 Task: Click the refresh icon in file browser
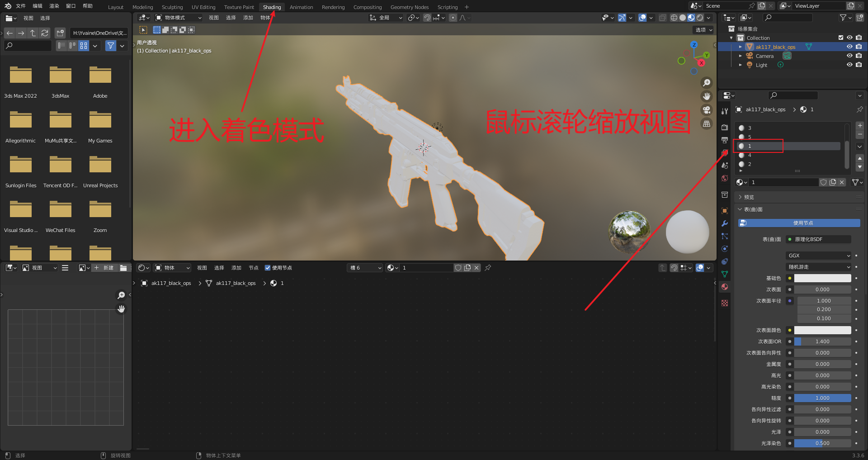(x=45, y=33)
